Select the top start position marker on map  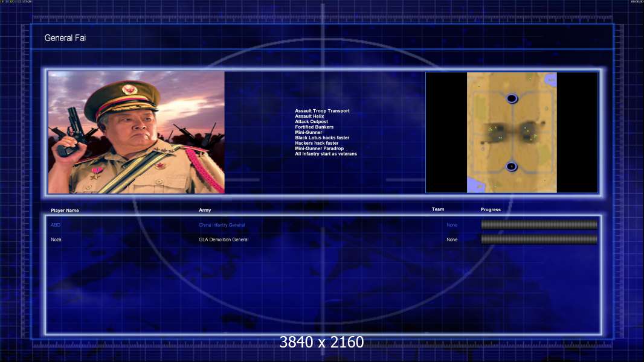tap(512, 98)
